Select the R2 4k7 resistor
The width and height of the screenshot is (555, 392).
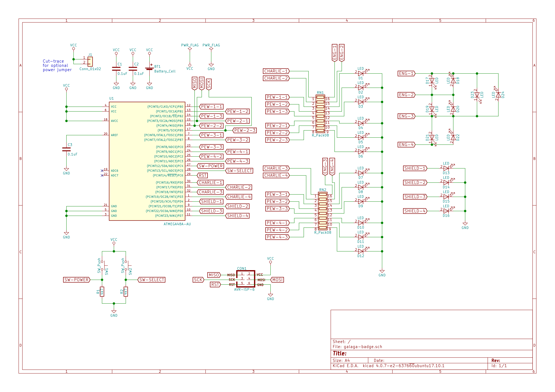[x=126, y=291]
